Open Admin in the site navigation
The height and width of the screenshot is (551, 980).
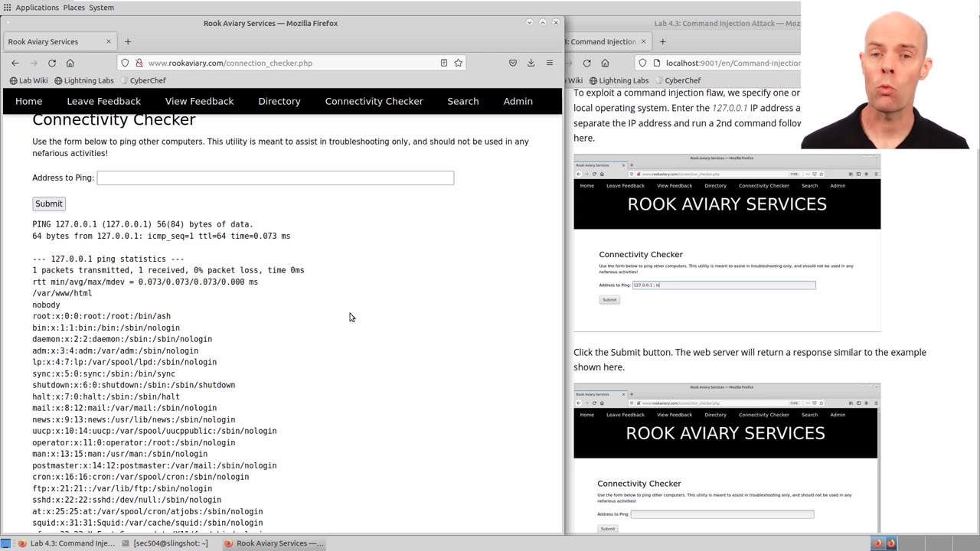point(518,101)
